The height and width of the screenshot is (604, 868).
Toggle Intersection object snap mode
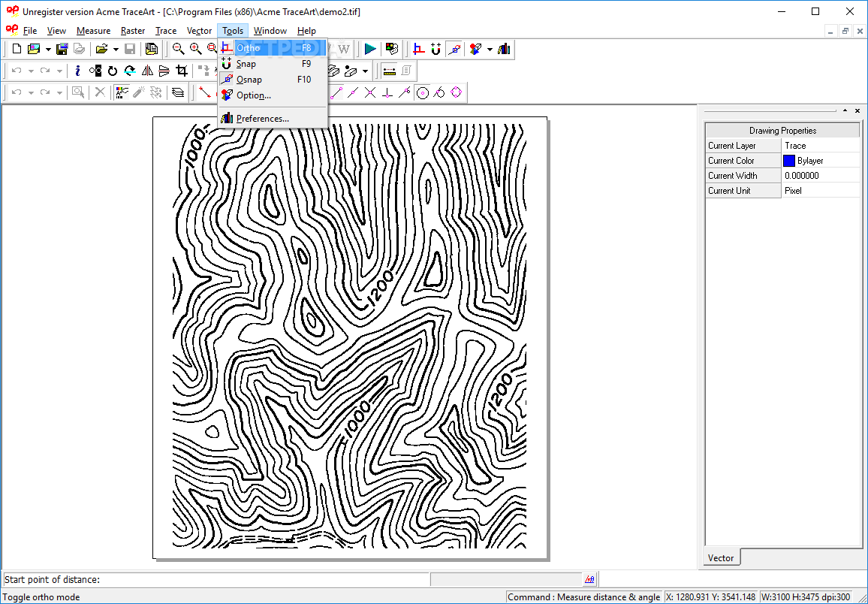pyautogui.click(x=370, y=92)
